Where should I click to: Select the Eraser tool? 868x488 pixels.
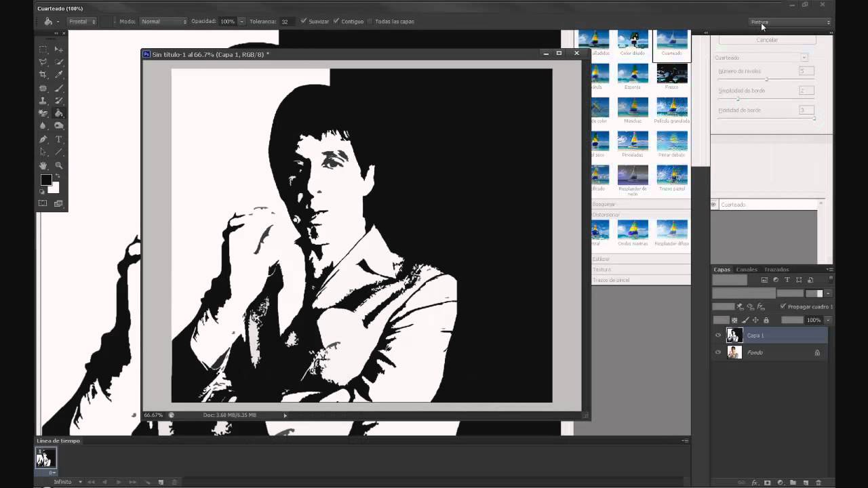43,113
